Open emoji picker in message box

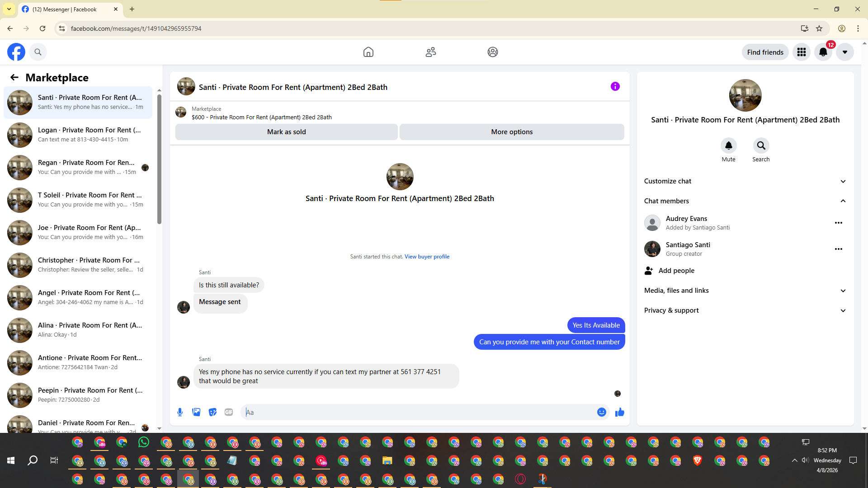tap(601, 412)
